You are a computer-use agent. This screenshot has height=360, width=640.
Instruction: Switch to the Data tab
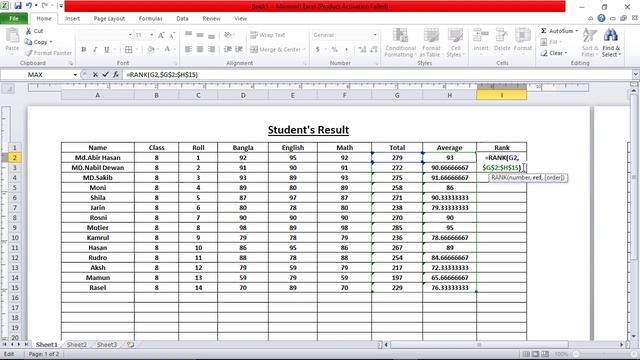pyautogui.click(x=182, y=18)
